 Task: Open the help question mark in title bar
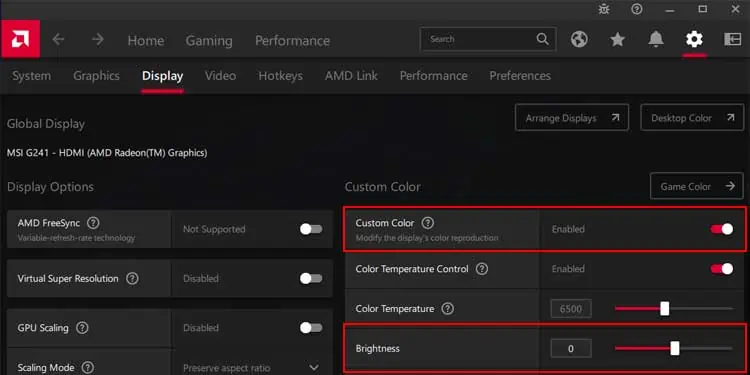(x=637, y=9)
